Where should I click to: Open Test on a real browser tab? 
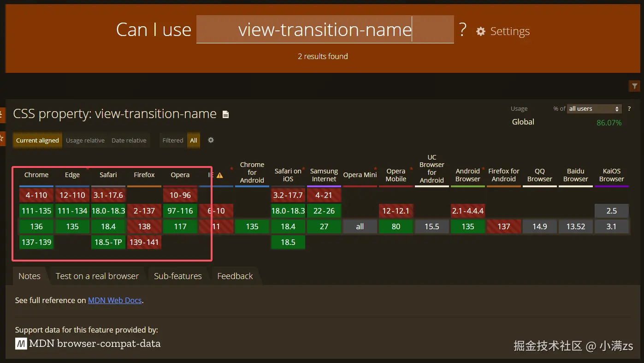tap(97, 276)
